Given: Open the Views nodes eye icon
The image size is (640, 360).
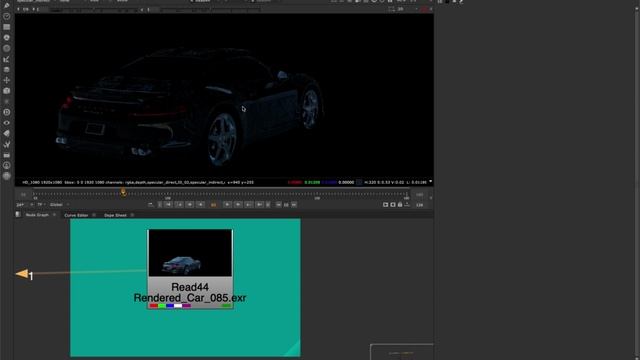Looking at the screenshot, I should (7, 123).
